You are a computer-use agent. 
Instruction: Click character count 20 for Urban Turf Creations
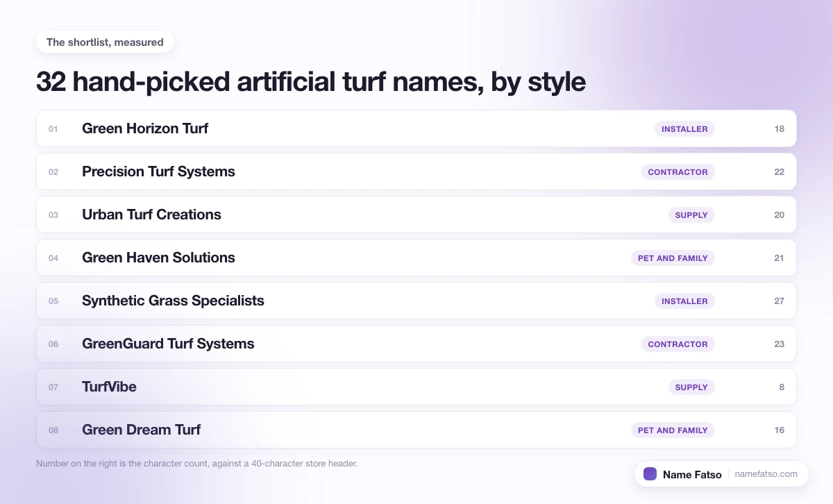click(779, 215)
